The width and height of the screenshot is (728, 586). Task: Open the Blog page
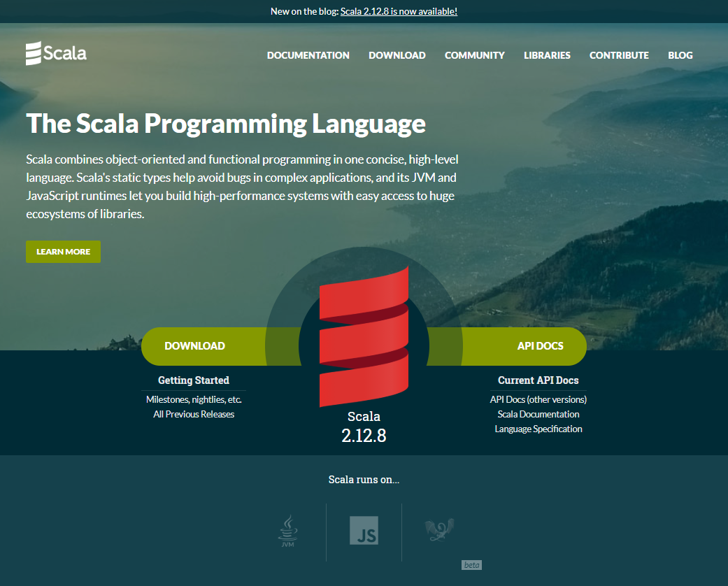pos(680,55)
